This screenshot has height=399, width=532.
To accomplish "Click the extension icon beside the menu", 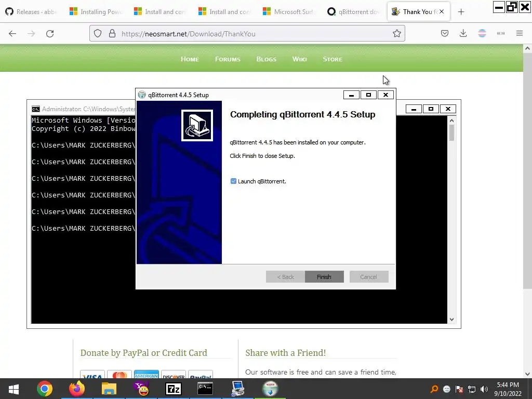I will tap(501, 33).
